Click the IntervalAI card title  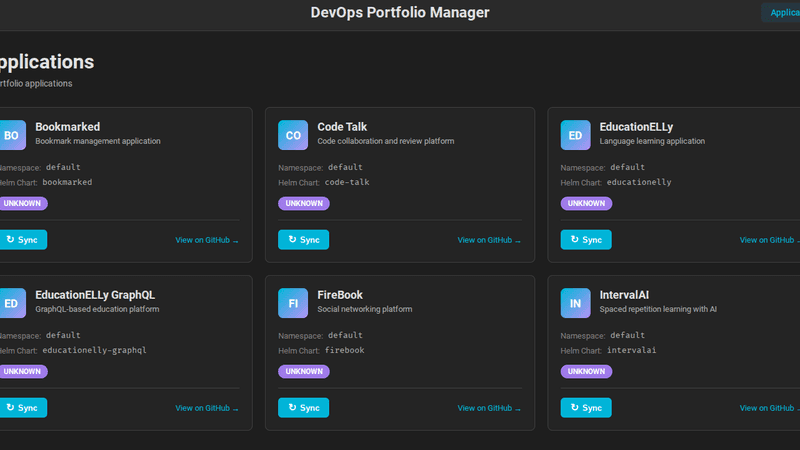(x=624, y=295)
